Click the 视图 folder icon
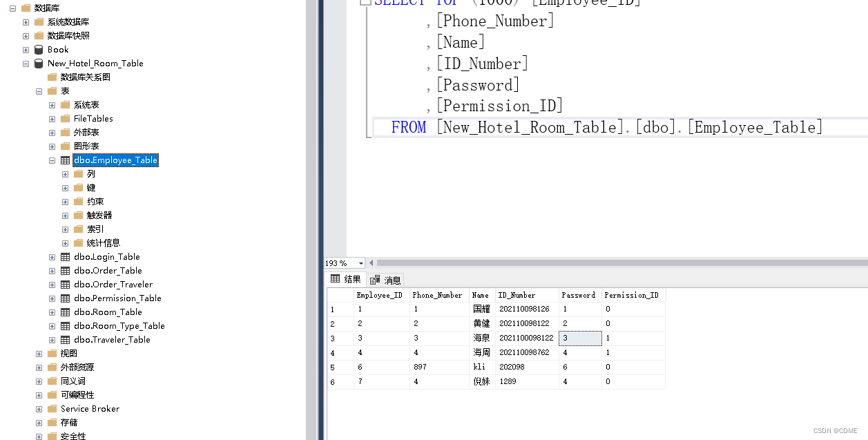The height and width of the screenshot is (440, 868). pos(52,354)
